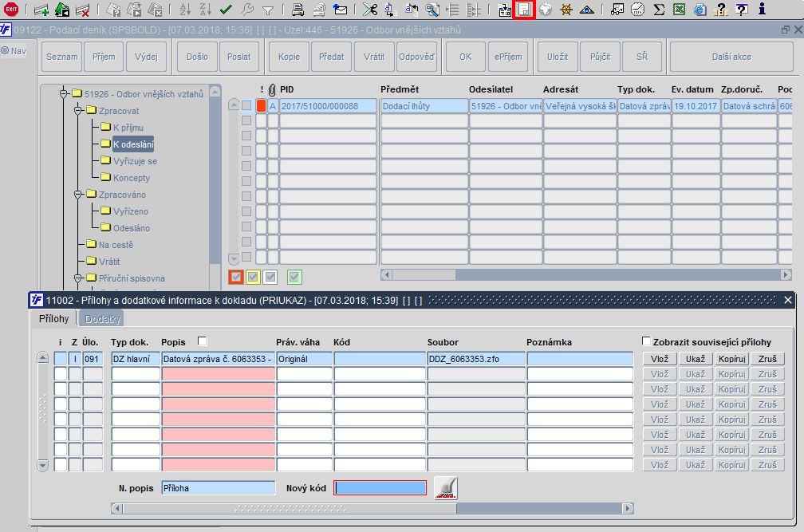Viewport: 804px width, 532px height.
Task: Select the K odeslání folder
Action: pos(133,144)
